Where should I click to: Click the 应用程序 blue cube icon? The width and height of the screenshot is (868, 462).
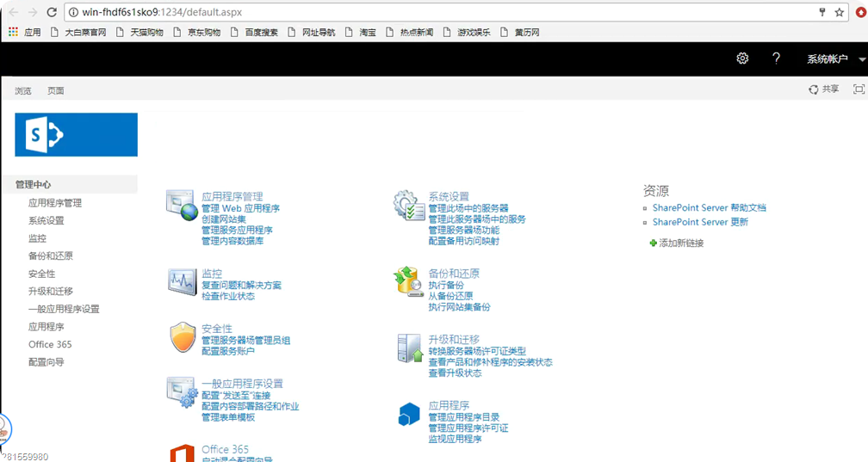409,415
